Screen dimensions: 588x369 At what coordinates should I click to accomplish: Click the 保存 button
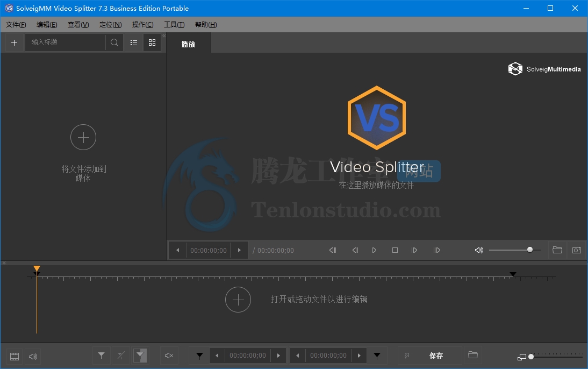436,356
